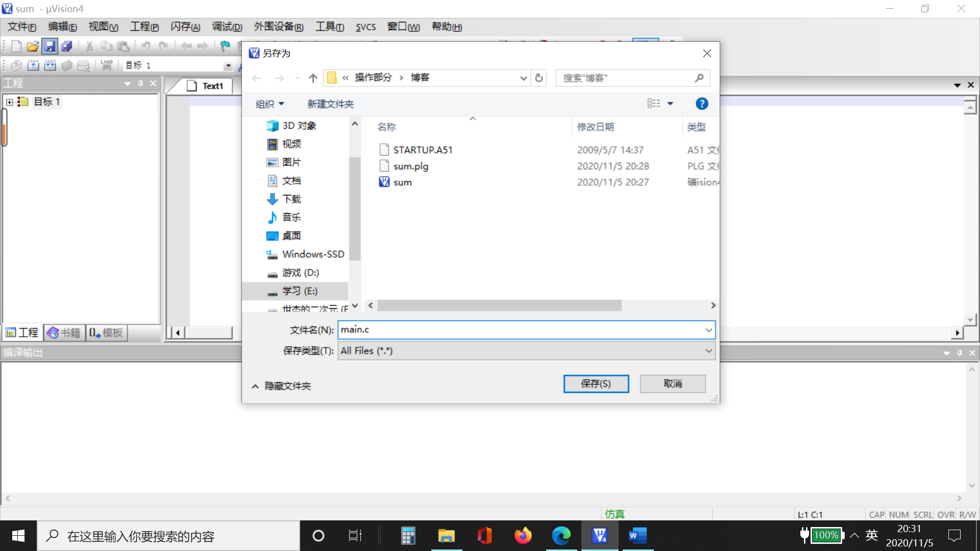This screenshot has height=551, width=980.
Task: Click the file list horizontal scrollbar
Action: click(499, 306)
